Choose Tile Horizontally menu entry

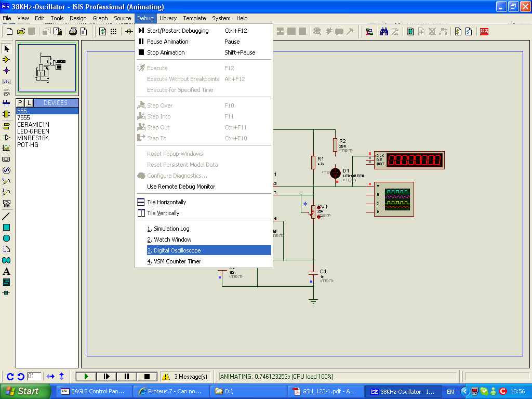pos(204,202)
